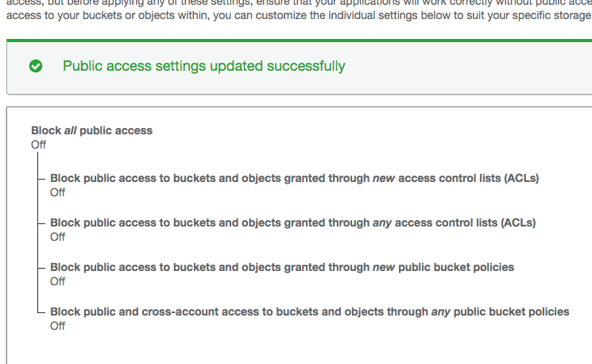The width and height of the screenshot is (592, 364).
Task: Click Off status for cross-account access setting
Action: tap(58, 326)
